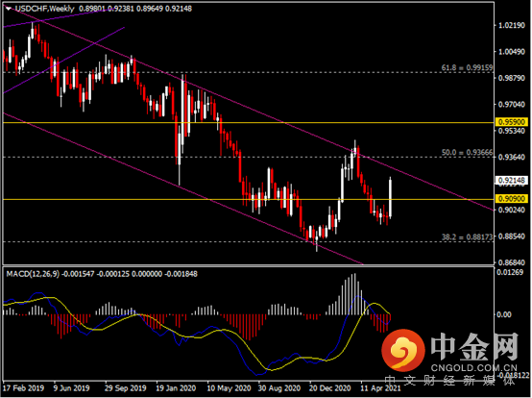This screenshot has height=398, width=532.
Task: Click the 9 Jun 2019 date marker
Action: 72,387
